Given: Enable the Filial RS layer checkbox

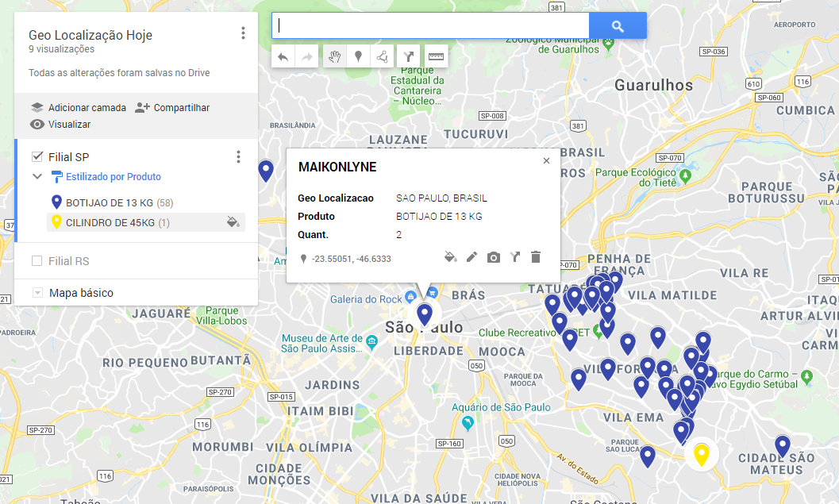Looking at the screenshot, I should pyautogui.click(x=37, y=261).
